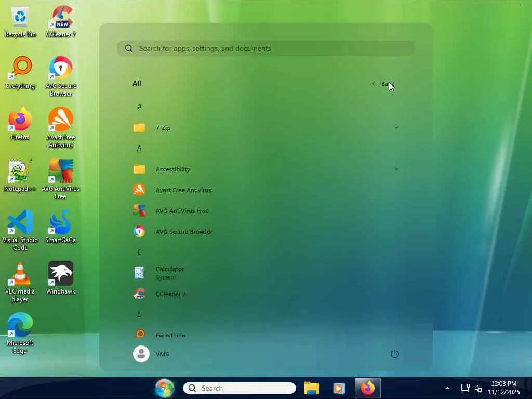Open the clock showing 12:03 PM

[504, 388]
